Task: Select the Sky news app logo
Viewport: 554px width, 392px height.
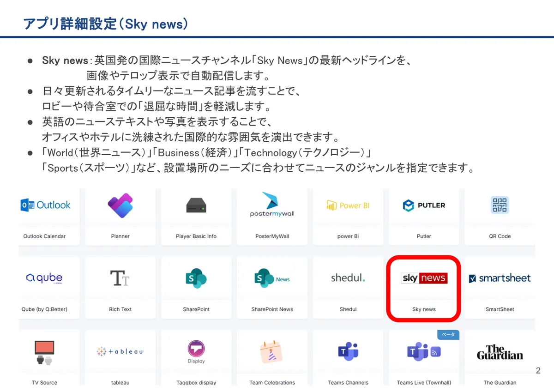Action: coord(424,278)
